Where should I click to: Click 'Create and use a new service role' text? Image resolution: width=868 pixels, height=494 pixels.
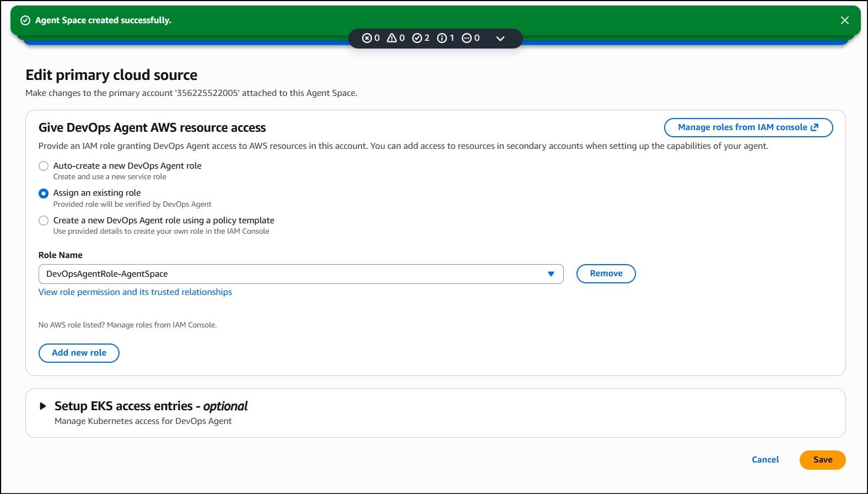point(110,177)
